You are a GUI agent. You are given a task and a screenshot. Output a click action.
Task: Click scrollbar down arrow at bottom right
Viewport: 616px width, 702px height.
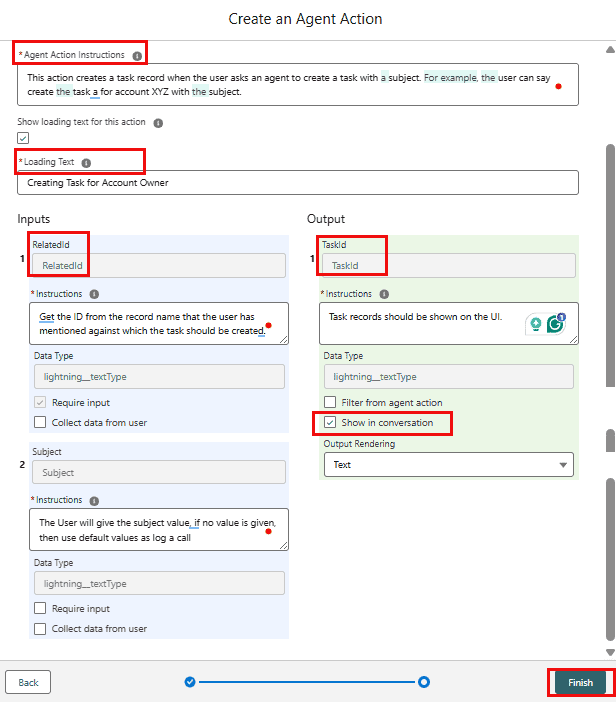(x=610, y=652)
